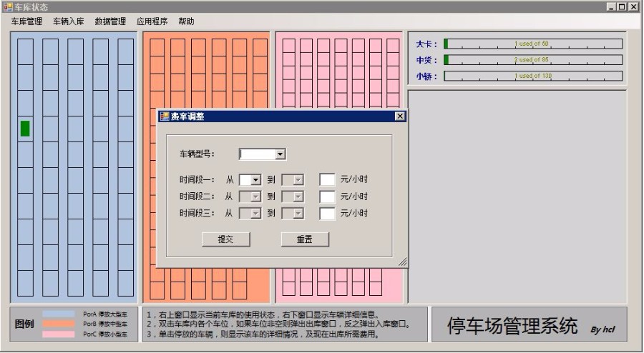Open the 应用程序 menu
Image resolution: width=644 pixels, height=353 pixels.
(152, 21)
